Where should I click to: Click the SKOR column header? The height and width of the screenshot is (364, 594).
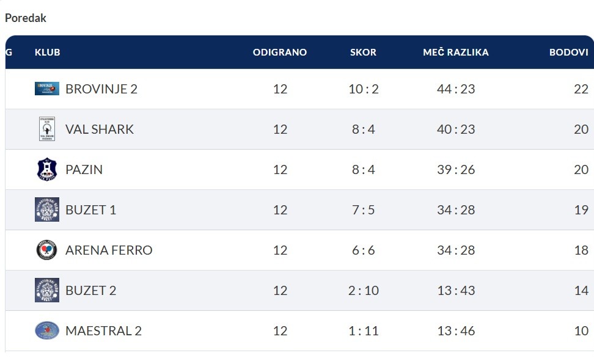point(363,53)
